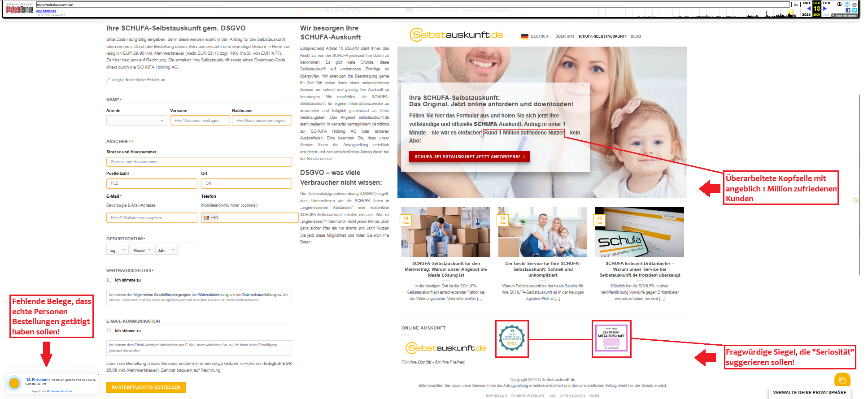Click the orange waving hand chat icon
This screenshot has height=399, width=868.
[x=842, y=381]
